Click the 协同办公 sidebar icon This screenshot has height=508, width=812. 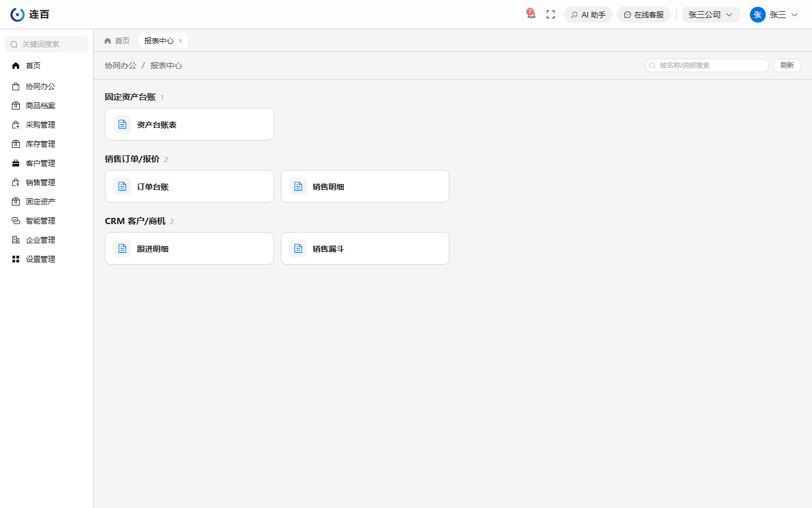point(16,86)
